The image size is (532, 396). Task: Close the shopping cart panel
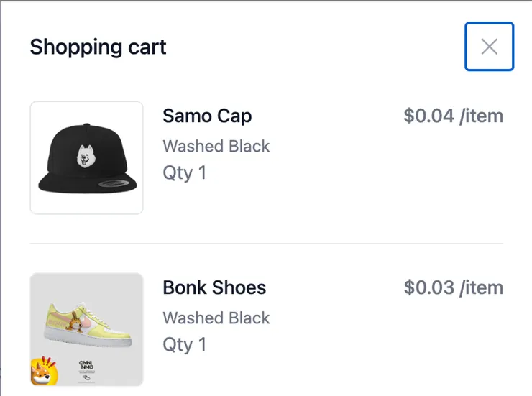(489, 47)
